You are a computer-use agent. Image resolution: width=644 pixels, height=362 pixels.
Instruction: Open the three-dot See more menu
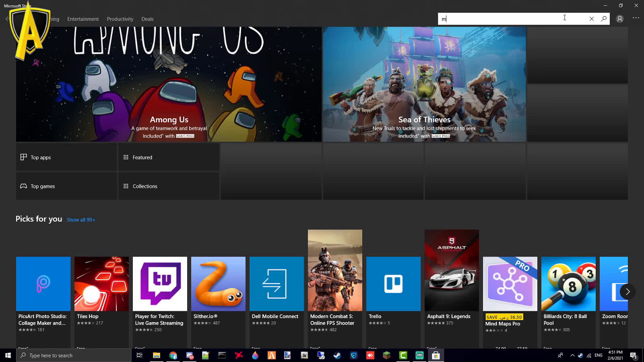point(636,18)
